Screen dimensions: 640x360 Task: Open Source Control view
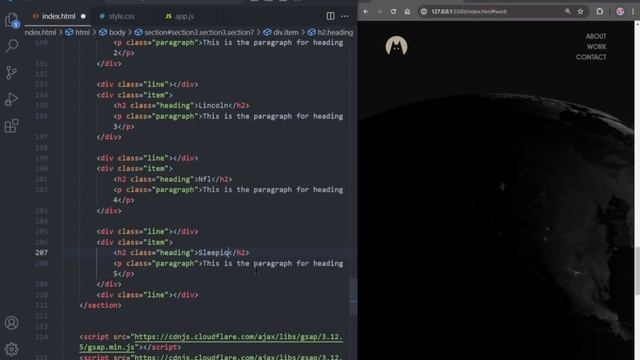[x=11, y=72]
